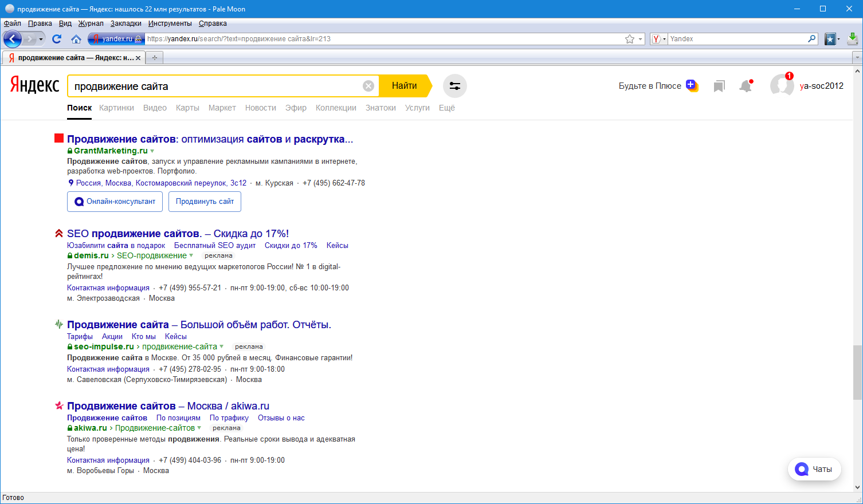This screenshot has width=863, height=504.
Task: Open the Отзывы о нас link
Action: 281,418
